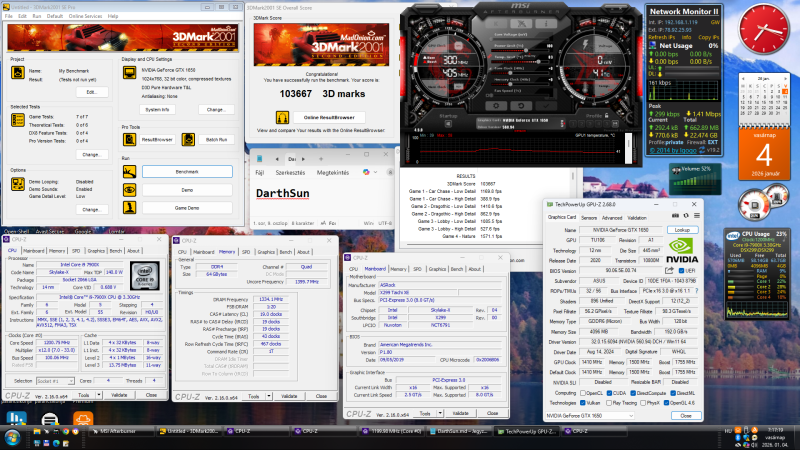Click the DarthSun text in Notepad
800x450 pixels.
point(283,193)
